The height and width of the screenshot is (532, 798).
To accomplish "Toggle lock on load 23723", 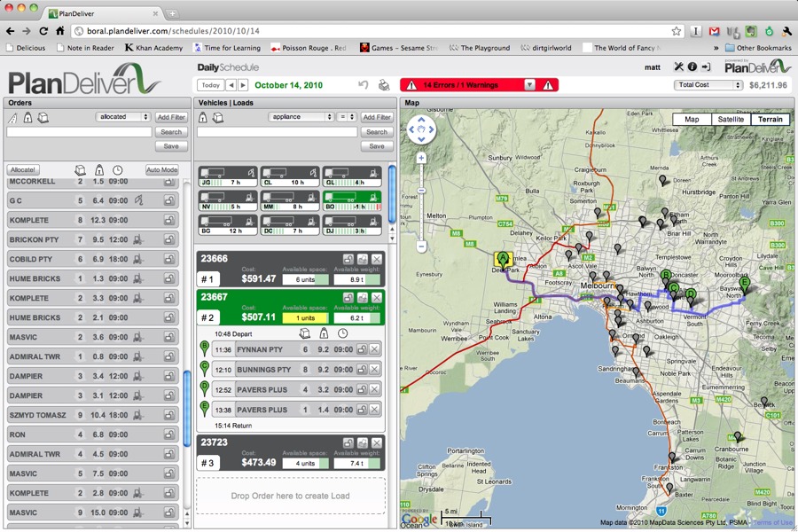I will (348, 443).
